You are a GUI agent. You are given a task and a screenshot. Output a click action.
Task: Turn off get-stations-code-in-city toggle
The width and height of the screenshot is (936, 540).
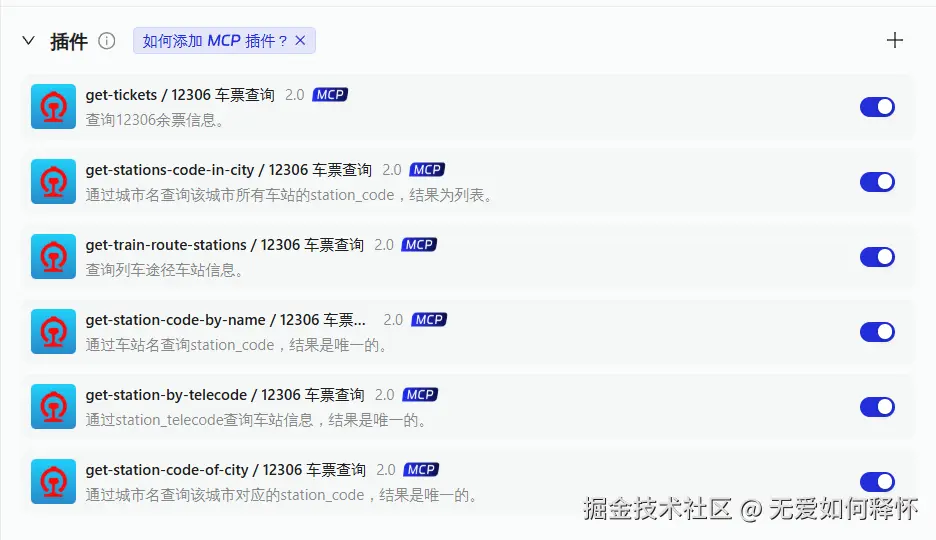877,181
